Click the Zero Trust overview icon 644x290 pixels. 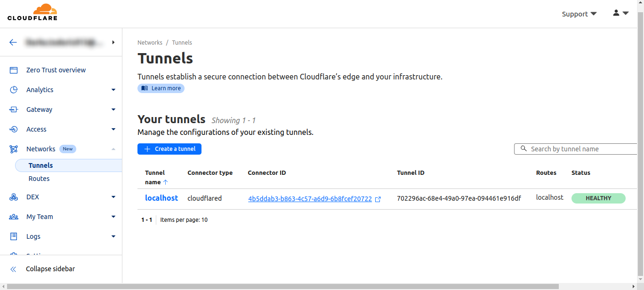pos(14,70)
